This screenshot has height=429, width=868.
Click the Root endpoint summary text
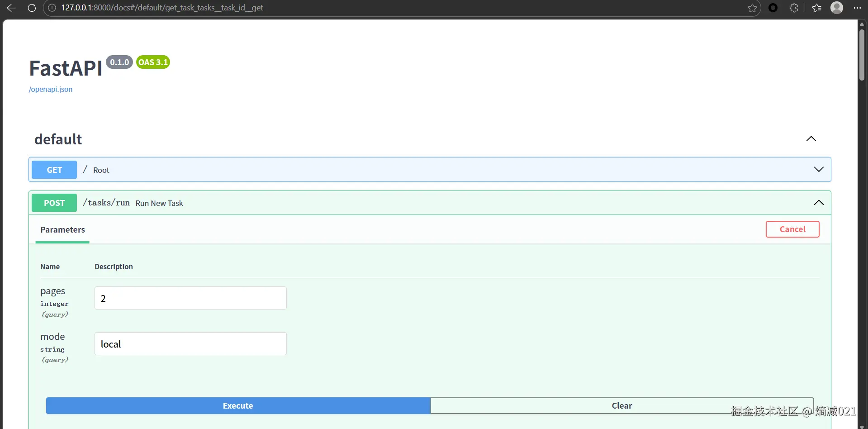101,170
